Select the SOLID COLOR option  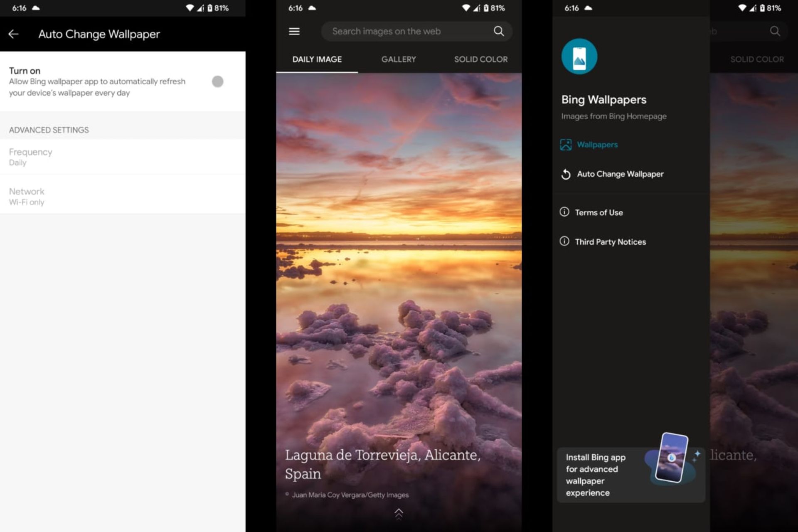tap(481, 59)
